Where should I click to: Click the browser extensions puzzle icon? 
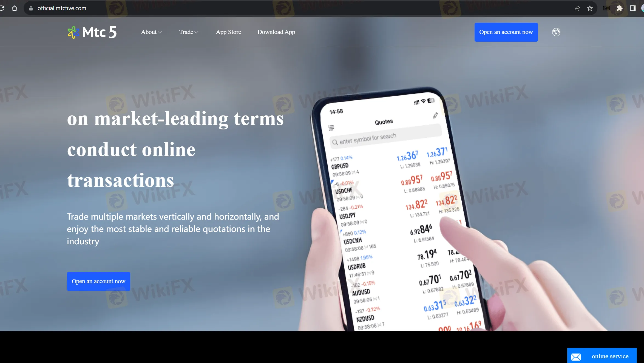pos(619,7)
